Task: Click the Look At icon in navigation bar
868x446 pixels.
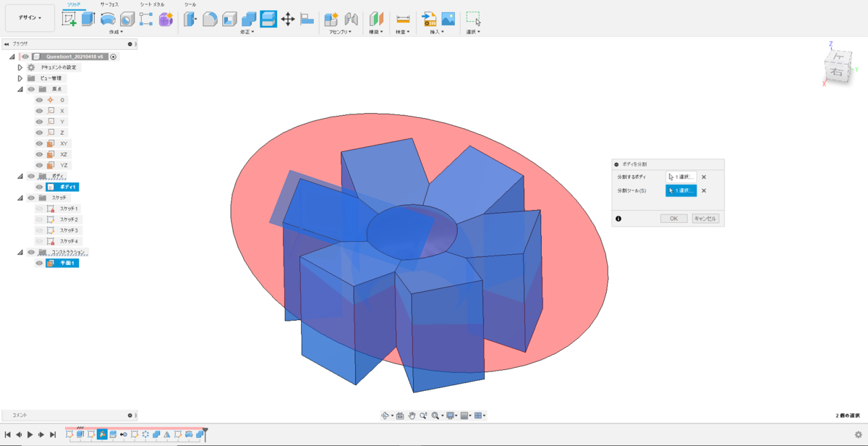Action: [x=400, y=416]
